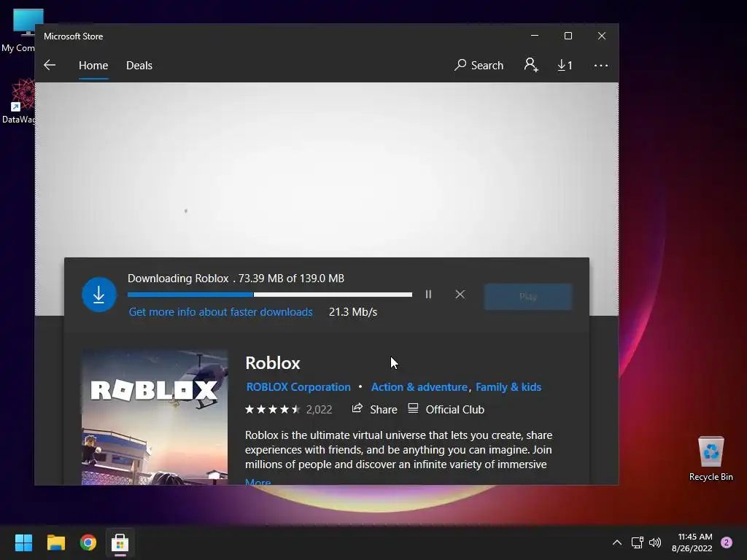This screenshot has height=560, width=747.
Task: Cancel the Roblox download
Action: coord(460,295)
